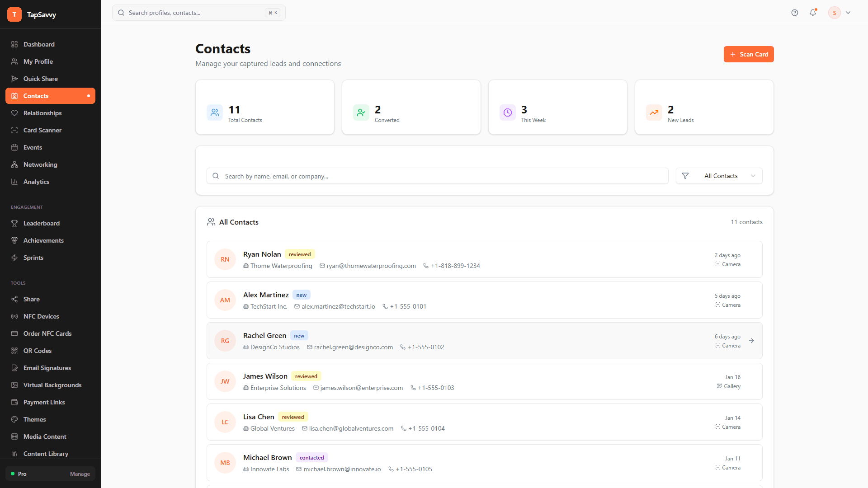The height and width of the screenshot is (488, 868).
Task: Click the QR Codes tool icon
Action: point(15,351)
